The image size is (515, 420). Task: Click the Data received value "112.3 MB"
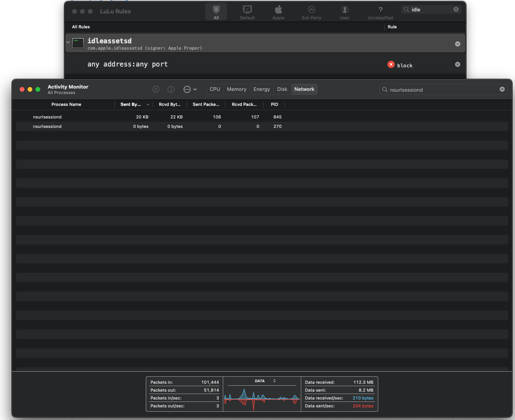point(363,382)
